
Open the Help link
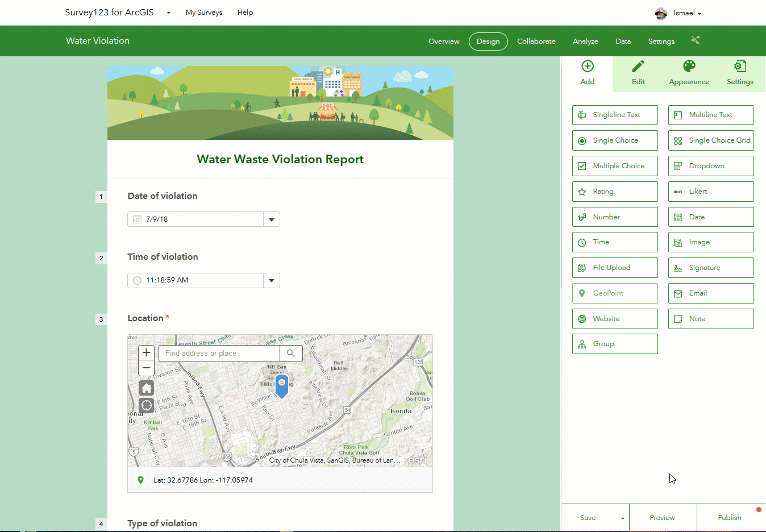[x=245, y=13]
